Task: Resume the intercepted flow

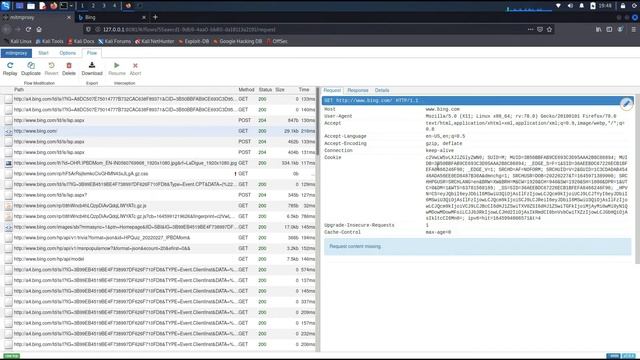Action: tap(117, 69)
